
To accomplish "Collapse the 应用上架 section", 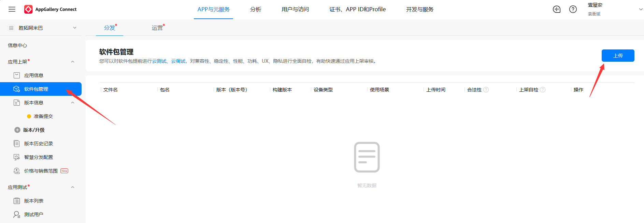I will coord(73,62).
